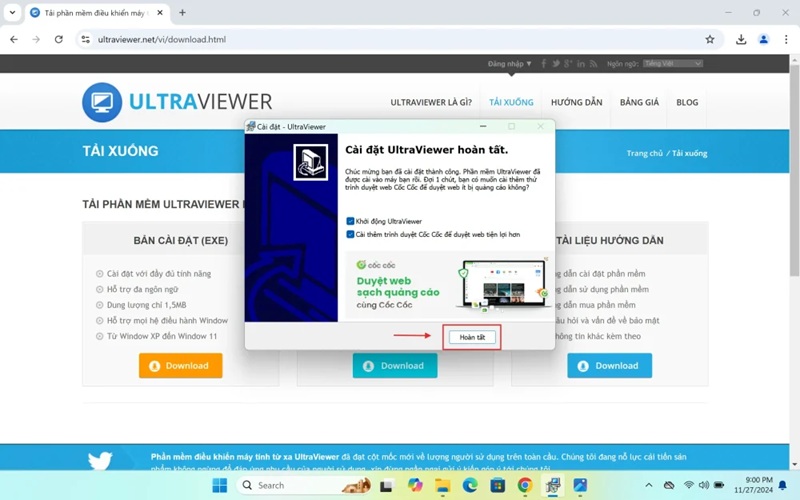Open a new browser tab
Viewport: 800px width, 500px height.
[x=182, y=12]
